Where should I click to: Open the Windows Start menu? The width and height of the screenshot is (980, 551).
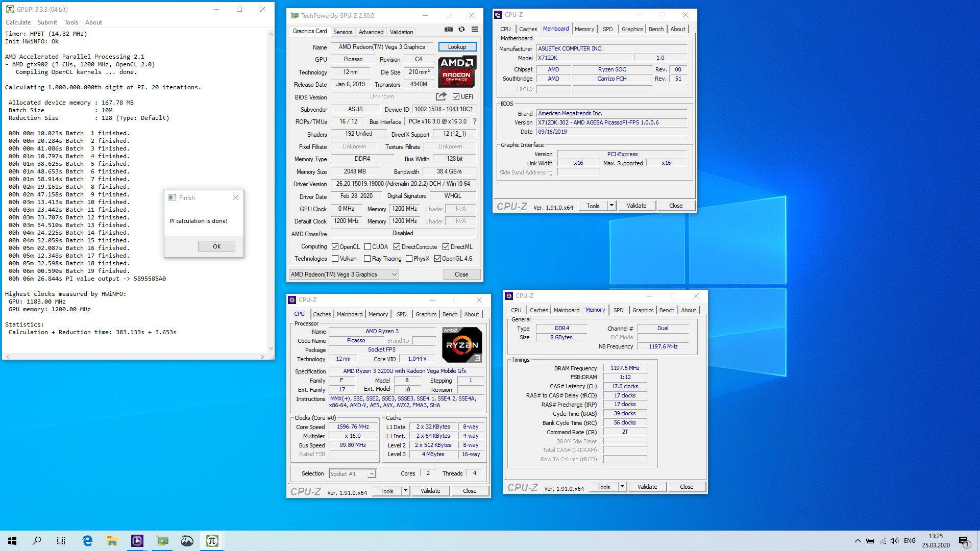pos(12,541)
